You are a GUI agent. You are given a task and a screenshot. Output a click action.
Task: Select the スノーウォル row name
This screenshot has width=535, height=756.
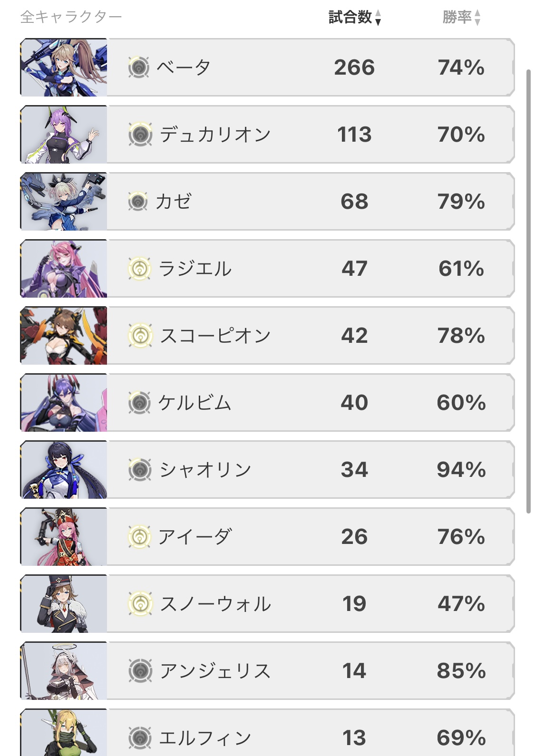[215, 604]
